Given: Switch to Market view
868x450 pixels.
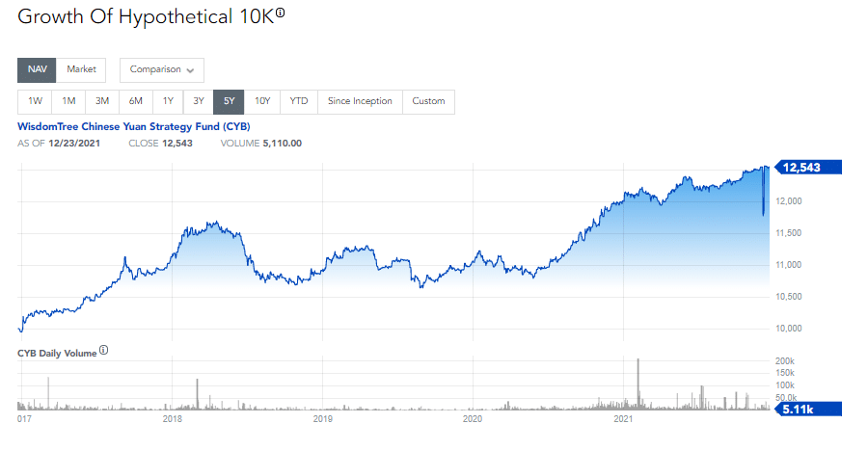Looking at the screenshot, I should (x=81, y=69).
